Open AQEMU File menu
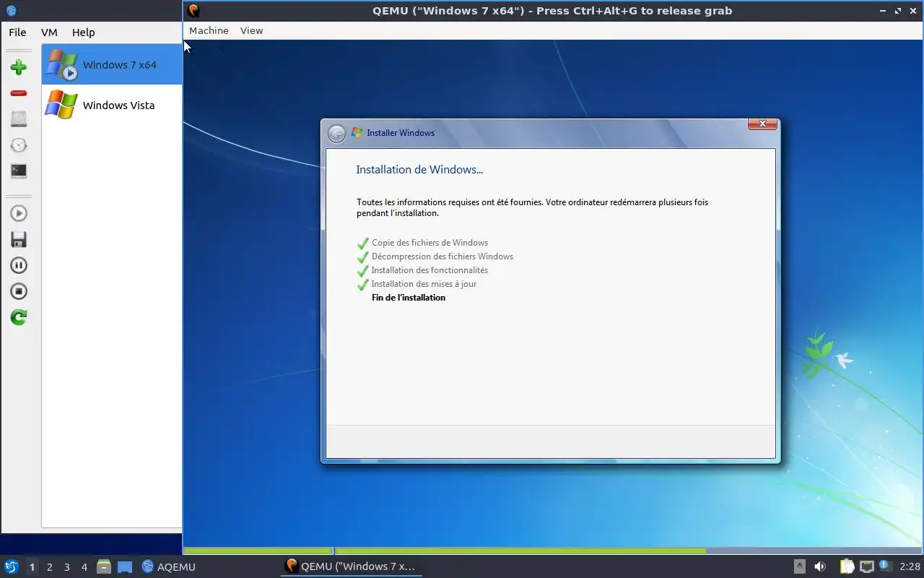 point(17,33)
